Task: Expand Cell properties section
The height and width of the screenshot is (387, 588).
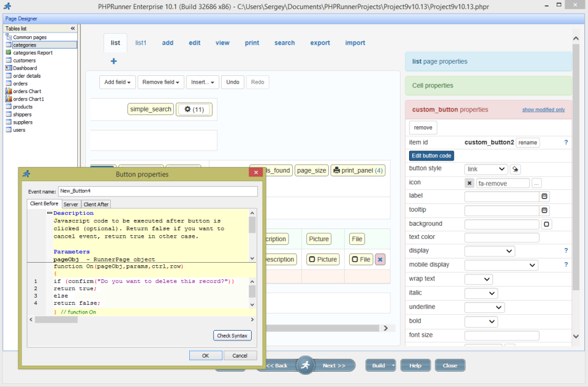Action: pyautogui.click(x=488, y=86)
